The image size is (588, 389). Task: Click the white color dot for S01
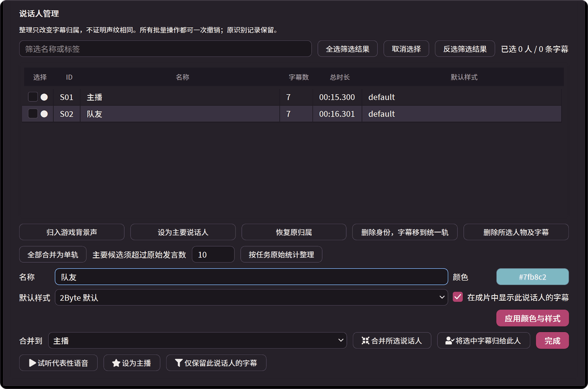[44, 97]
